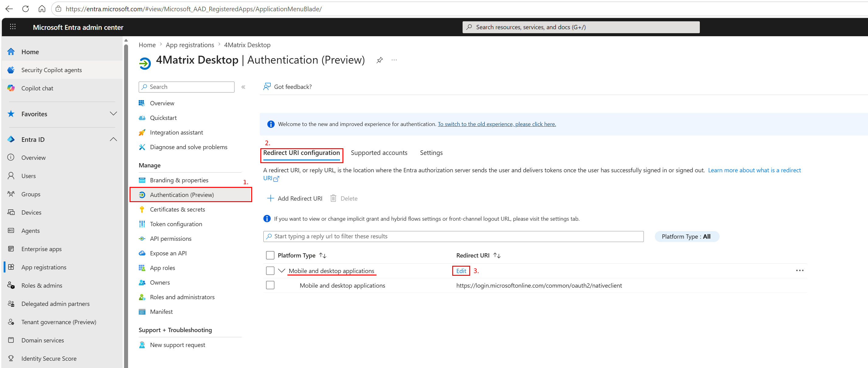The image size is (868, 368).
Task: Click the global search resources box
Action: pyautogui.click(x=581, y=27)
